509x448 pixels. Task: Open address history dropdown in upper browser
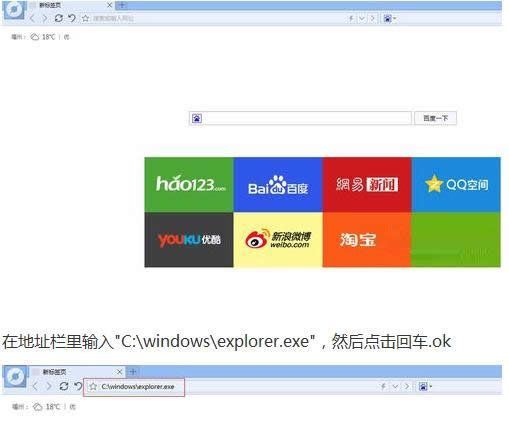362,18
